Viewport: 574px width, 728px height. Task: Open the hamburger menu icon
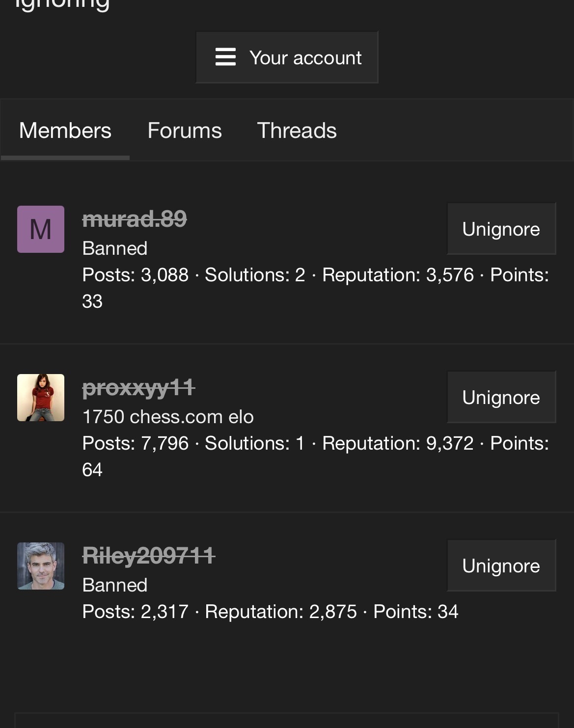(x=225, y=57)
